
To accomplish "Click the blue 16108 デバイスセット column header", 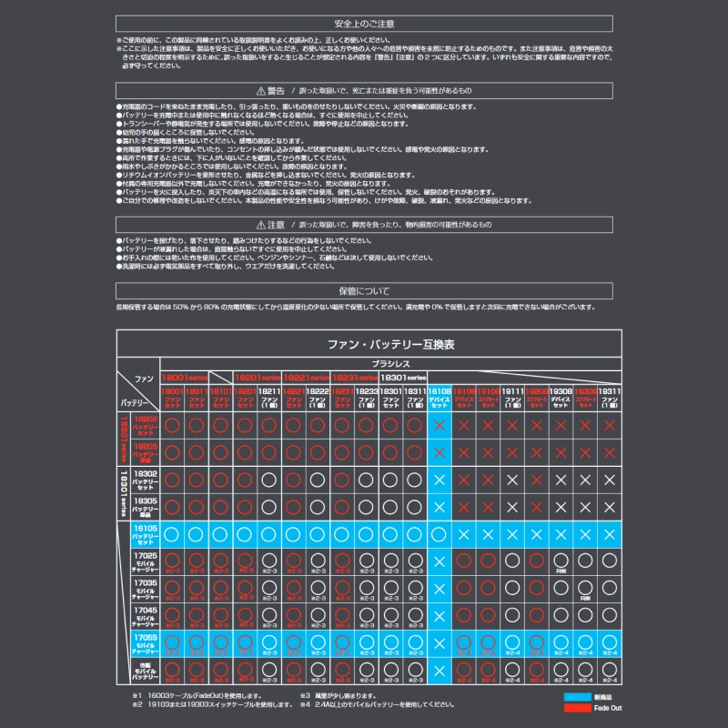I will point(440,398).
